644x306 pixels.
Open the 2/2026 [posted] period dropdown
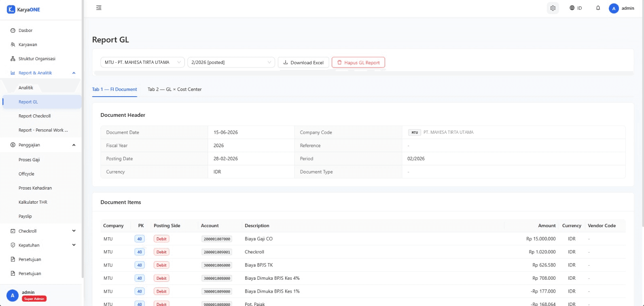pyautogui.click(x=231, y=62)
